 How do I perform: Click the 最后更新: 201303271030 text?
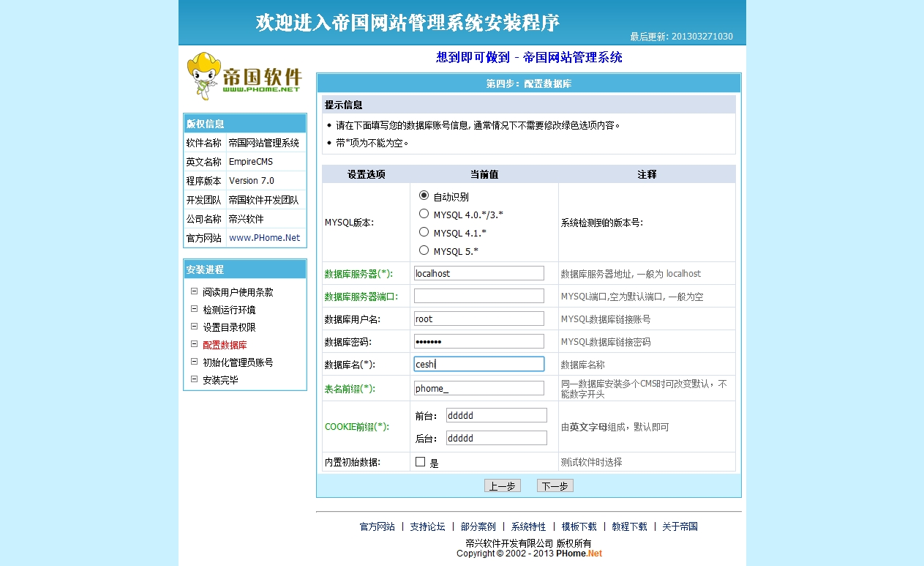pyautogui.click(x=681, y=37)
